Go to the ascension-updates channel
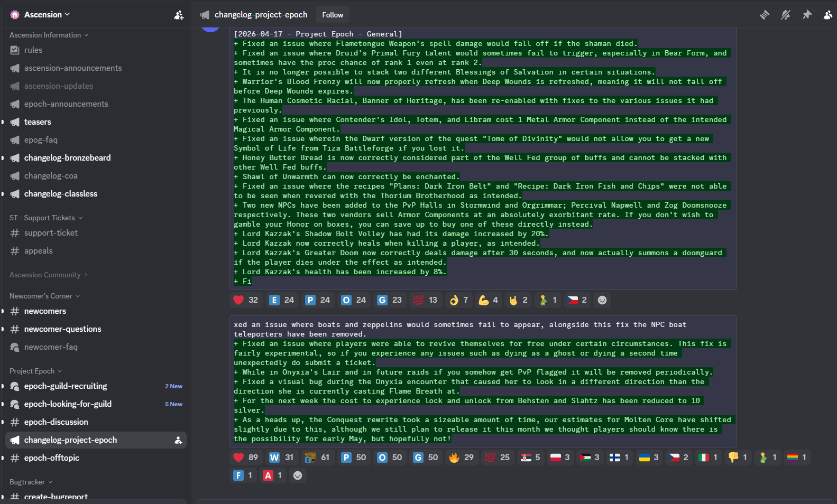 96,86
